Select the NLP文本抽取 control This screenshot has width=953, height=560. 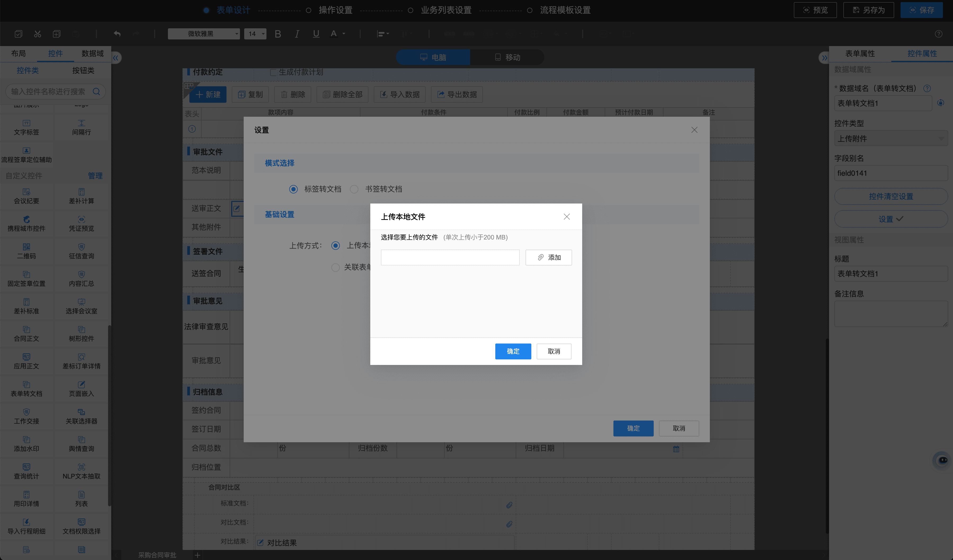[82, 472]
